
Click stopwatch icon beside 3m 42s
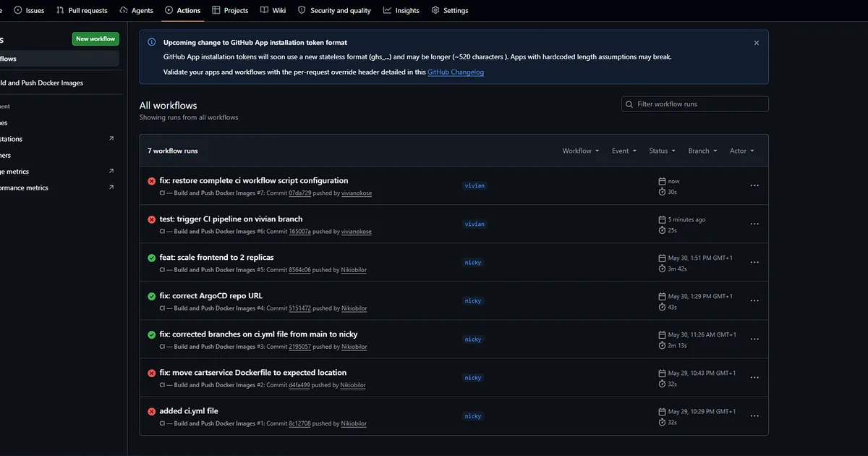pos(662,269)
